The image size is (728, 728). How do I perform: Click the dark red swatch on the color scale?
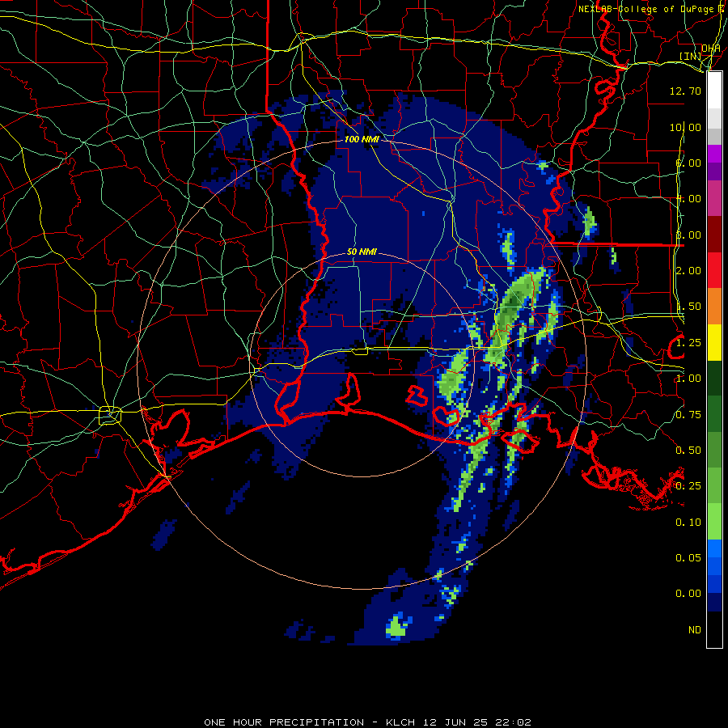coord(714,235)
